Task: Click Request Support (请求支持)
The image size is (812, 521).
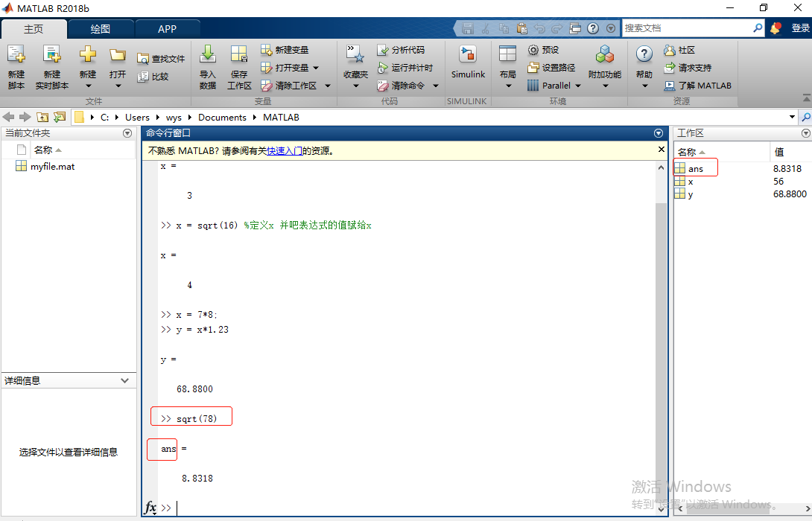Action: coord(688,68)
